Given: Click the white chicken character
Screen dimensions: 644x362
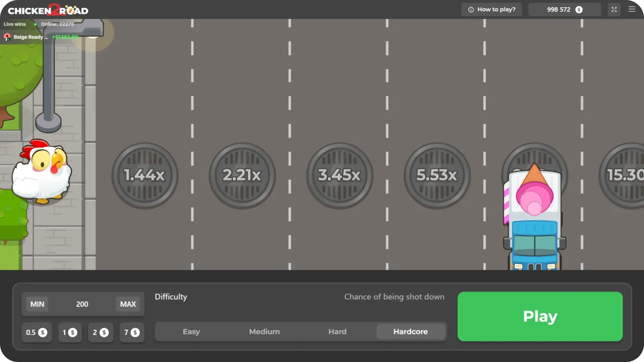Looking at the screenshot, I should (42, 171).
